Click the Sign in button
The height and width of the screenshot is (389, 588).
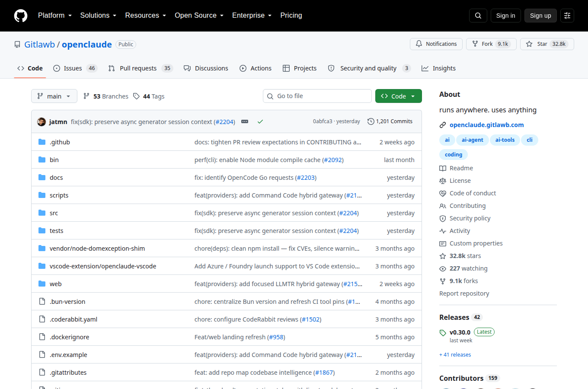coord(505,16)
